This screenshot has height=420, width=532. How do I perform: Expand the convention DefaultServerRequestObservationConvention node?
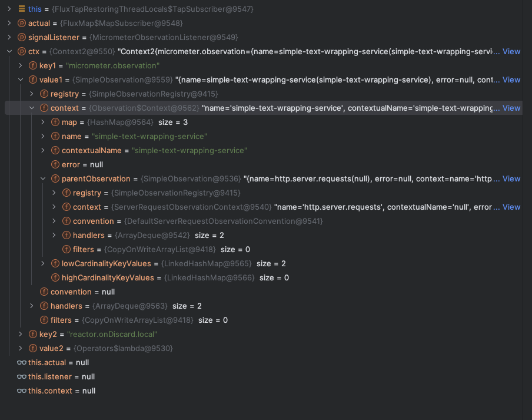(x=54, y=221)
